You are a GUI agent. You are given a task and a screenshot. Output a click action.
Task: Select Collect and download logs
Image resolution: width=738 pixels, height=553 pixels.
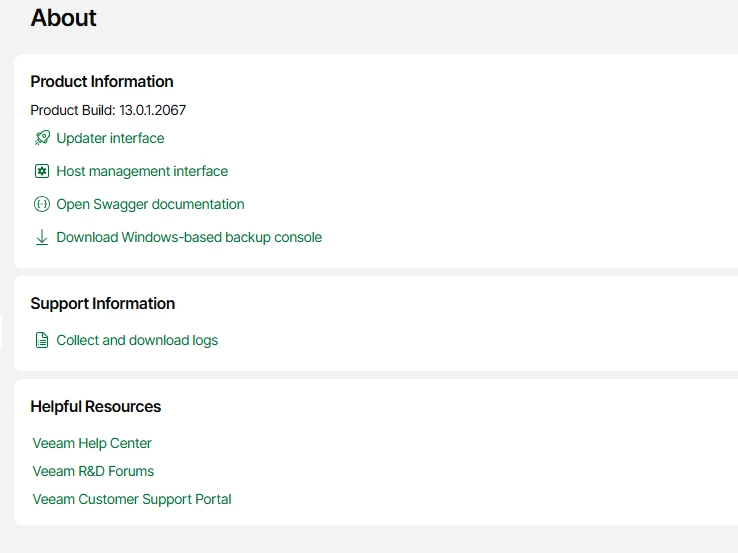pos(137,340)
